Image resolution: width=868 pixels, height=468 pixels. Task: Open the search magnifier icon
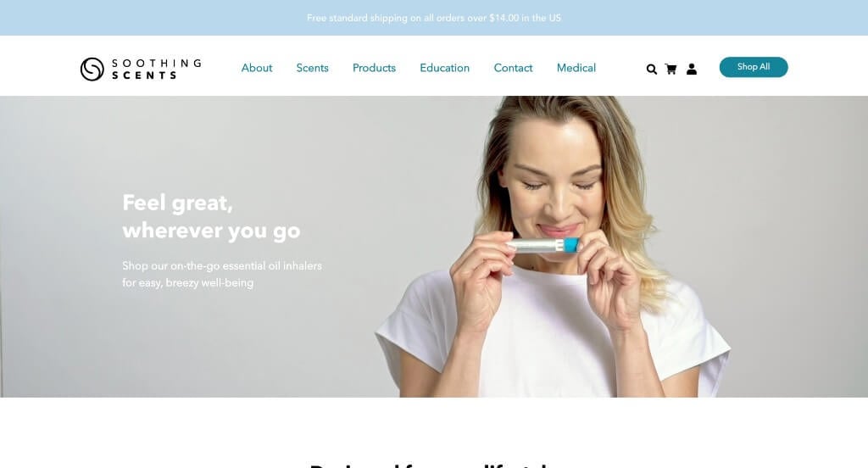click(652, 69)
